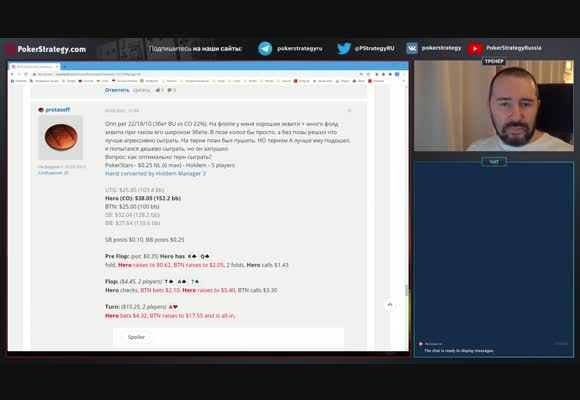Open the protasoff user profile link
The width and height of the screenshot is (580, 400).
click(x=58, y=110)
